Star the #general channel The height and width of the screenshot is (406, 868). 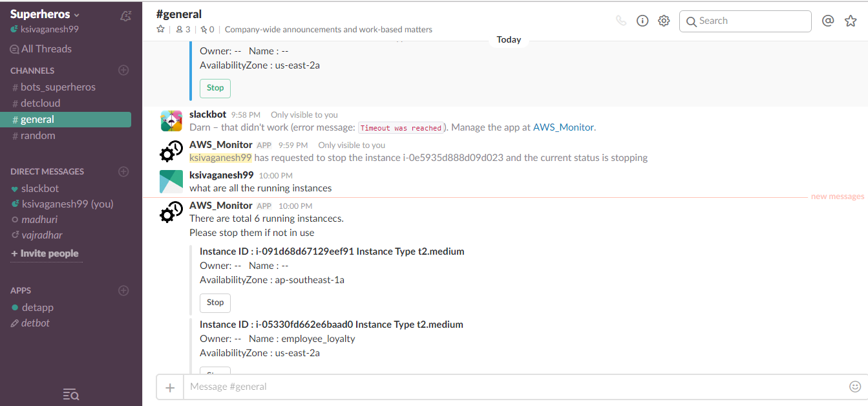(160, 29)
